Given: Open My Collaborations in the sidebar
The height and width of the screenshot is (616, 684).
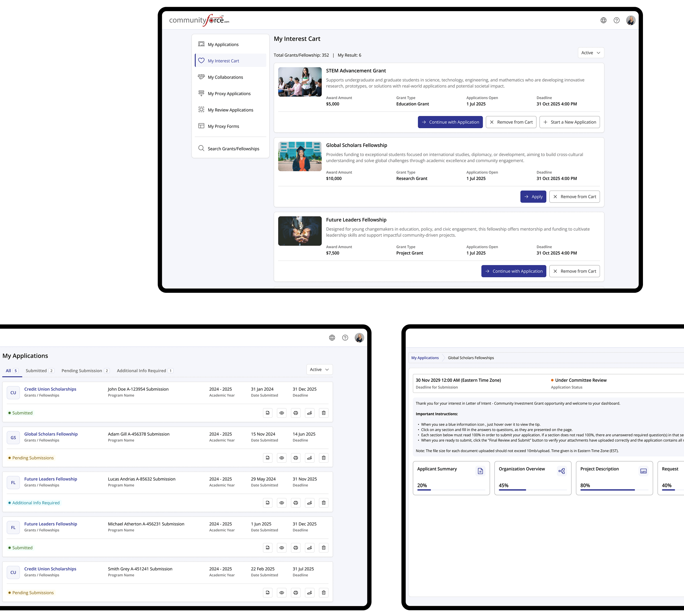Looking at the screenshot, I should (225, 77).
